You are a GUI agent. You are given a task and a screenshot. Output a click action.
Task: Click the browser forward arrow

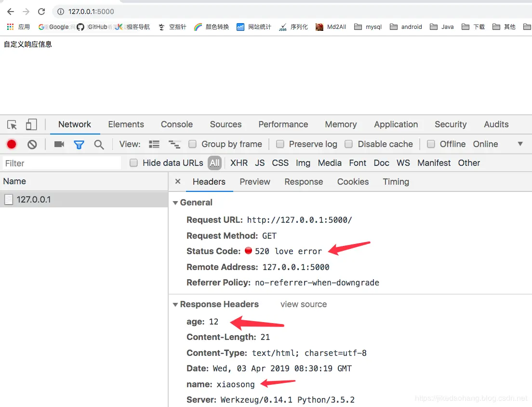pos(26,12)
